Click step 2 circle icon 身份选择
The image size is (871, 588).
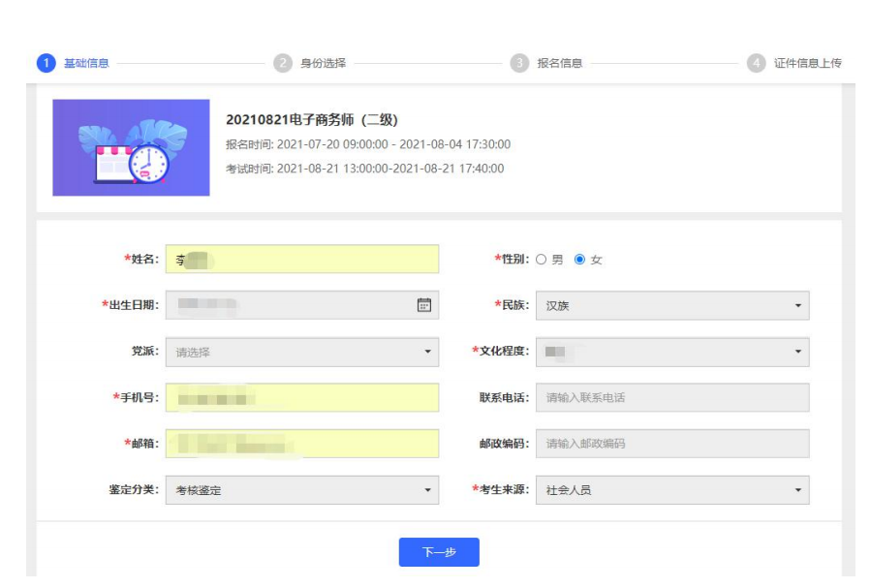[x=283, y=63]
